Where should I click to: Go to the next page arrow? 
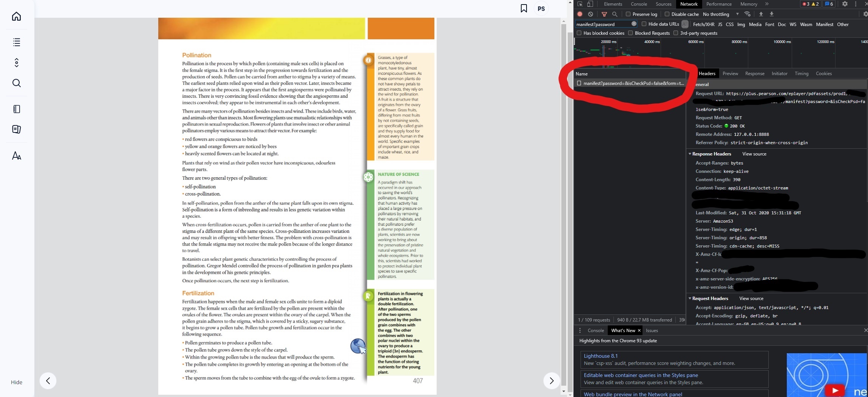(551, 381)
